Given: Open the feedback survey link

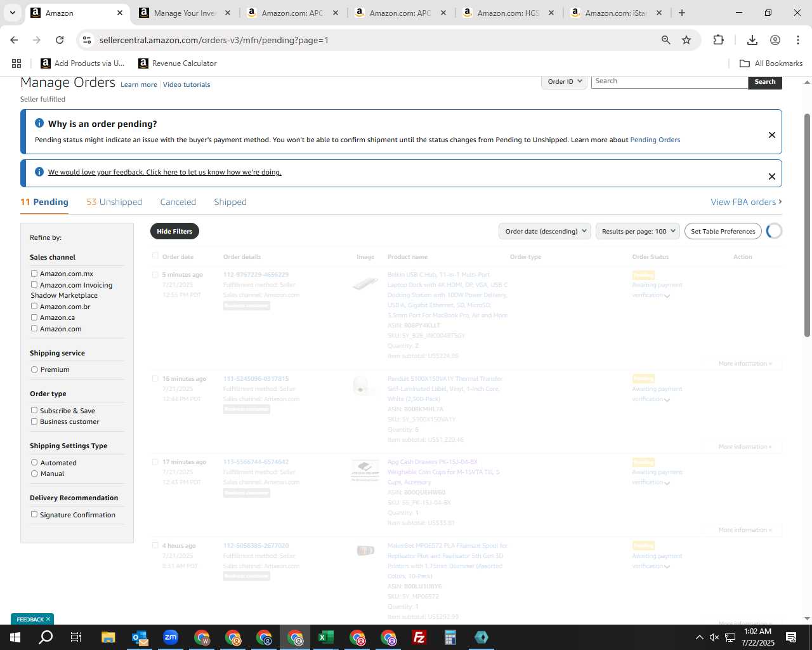Looking at the screenshot, I should 165,172.
